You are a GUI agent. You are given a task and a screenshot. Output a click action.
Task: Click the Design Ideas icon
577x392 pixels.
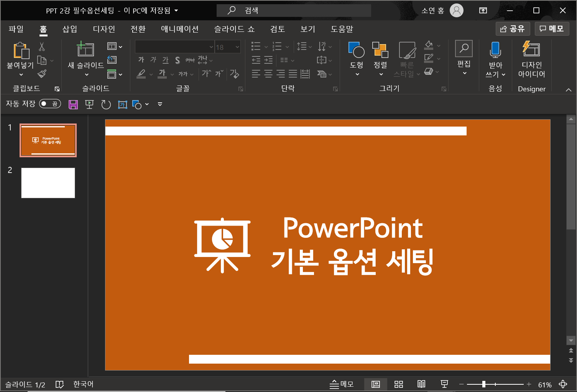531,49
